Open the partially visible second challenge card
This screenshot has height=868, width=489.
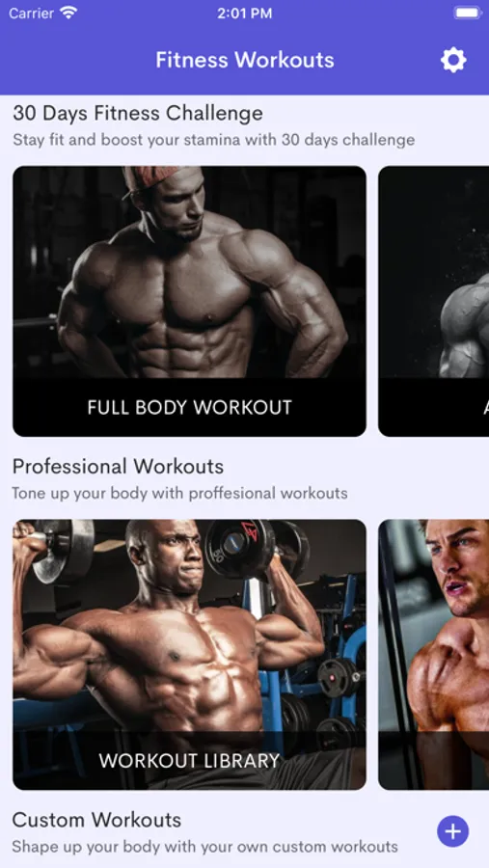point(434,301)
